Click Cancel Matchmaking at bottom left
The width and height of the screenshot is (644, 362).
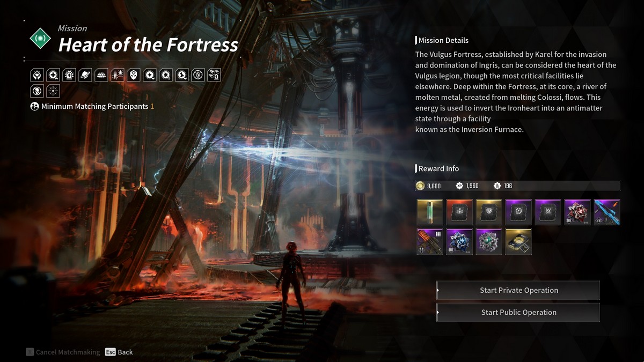63,352
